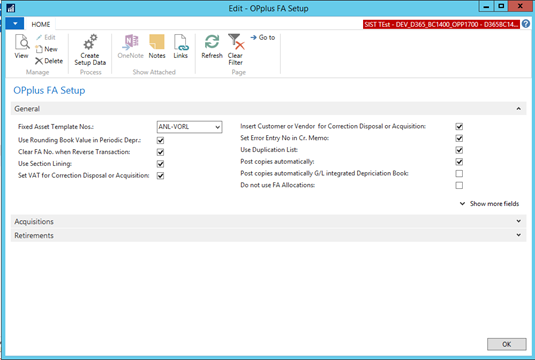
Task: Click the New record icon
Action: pos(39,49)
